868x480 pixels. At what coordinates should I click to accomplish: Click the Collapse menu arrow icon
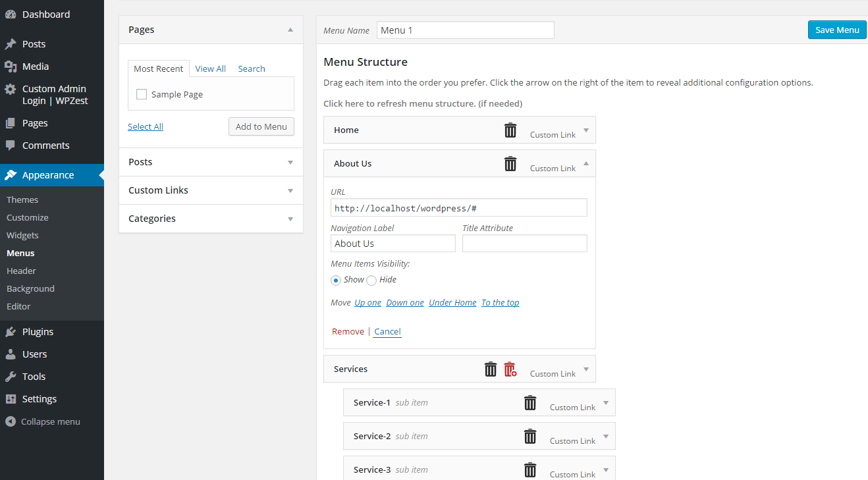[11, 421]
